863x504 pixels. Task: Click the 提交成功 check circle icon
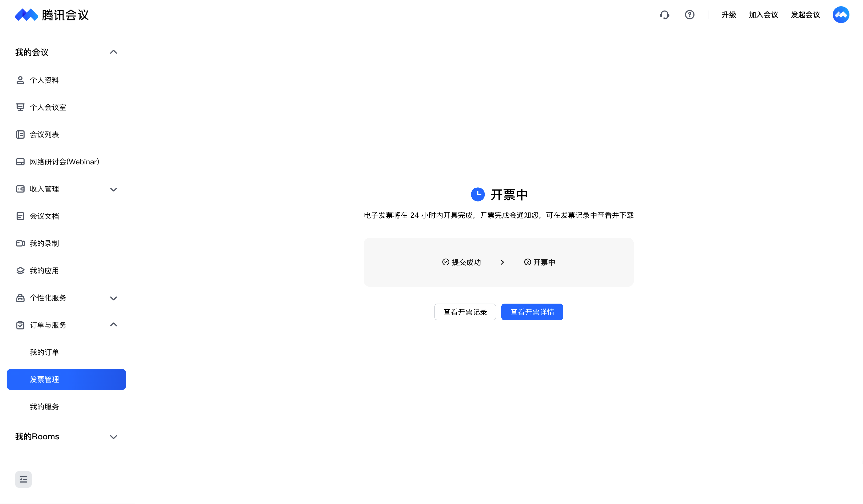tap(446, 262)
